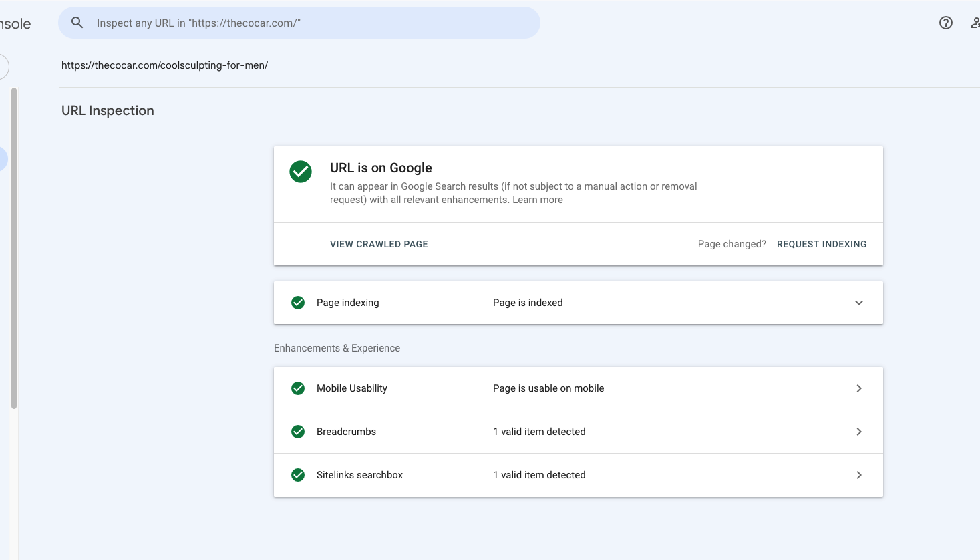Click the Mobile Usability green check icon
The image size is (980, 560).
click(298, 388)
